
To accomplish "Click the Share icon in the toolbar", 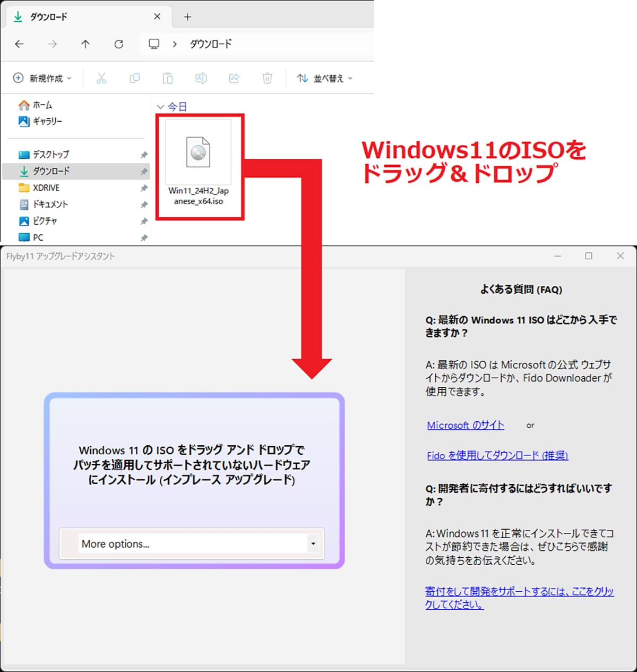I will click(234, 78).
